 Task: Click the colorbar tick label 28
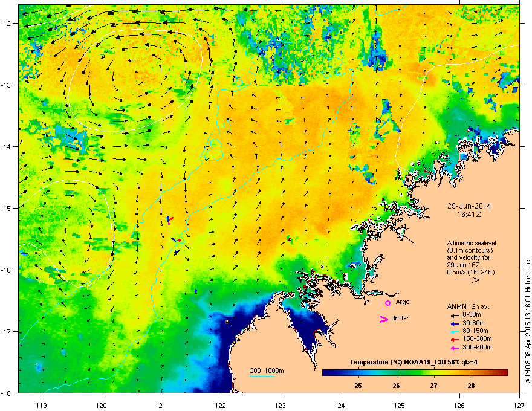(x=470, y=386)
